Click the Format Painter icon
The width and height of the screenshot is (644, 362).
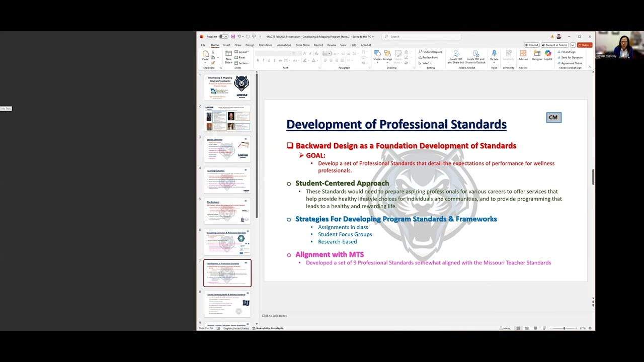click(x=213, y=63)
